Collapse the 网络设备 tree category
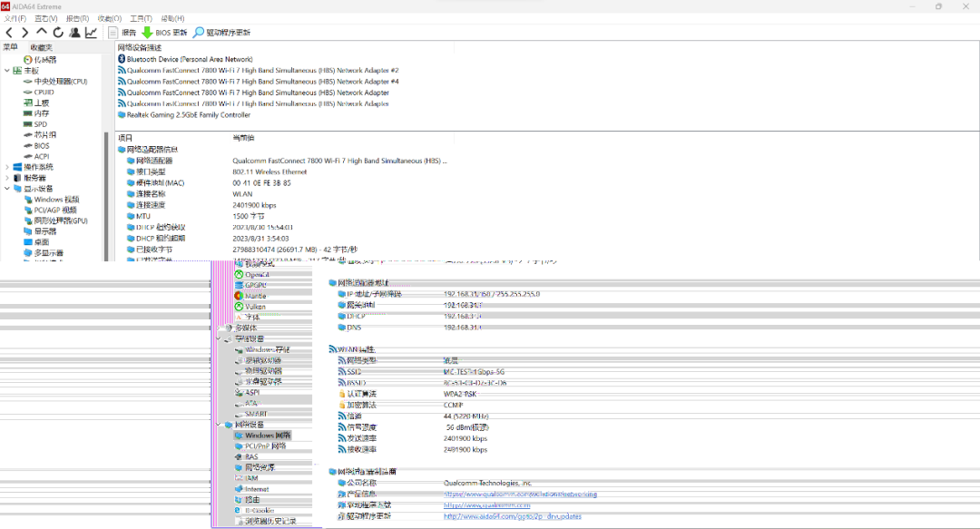 (219, 425)
